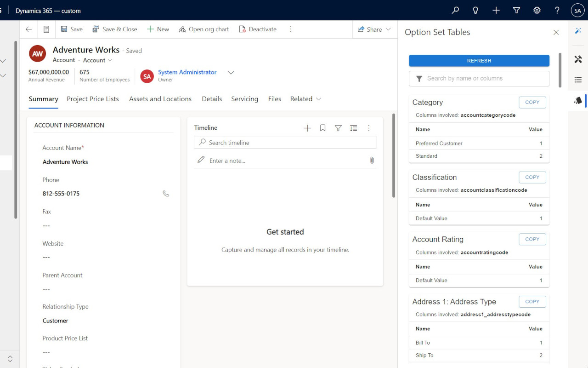
Task: Focus the Search by name or columns field
Action: 479,79
